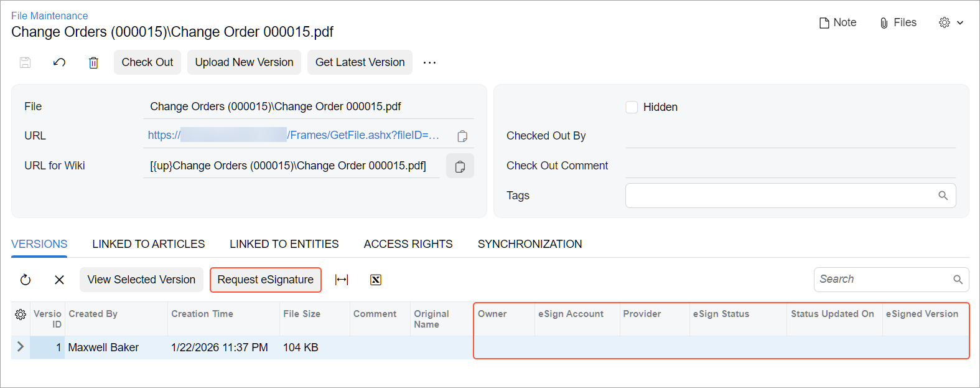The width and height of the screenshot is (980, 388).
Task: Click the Status Updated On column header
Action: click(x=834, y=319)
